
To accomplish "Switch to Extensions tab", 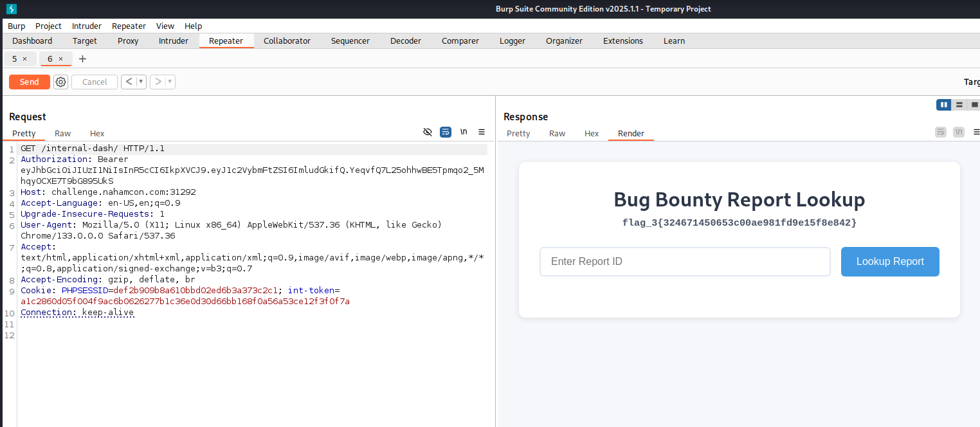I will (x=623, y=41).
